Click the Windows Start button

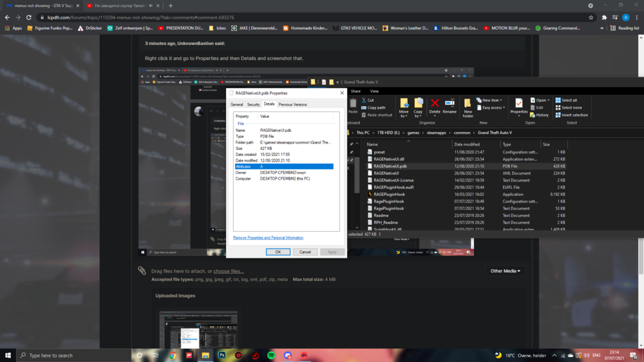pyautogui.click(x=8, y=356)
